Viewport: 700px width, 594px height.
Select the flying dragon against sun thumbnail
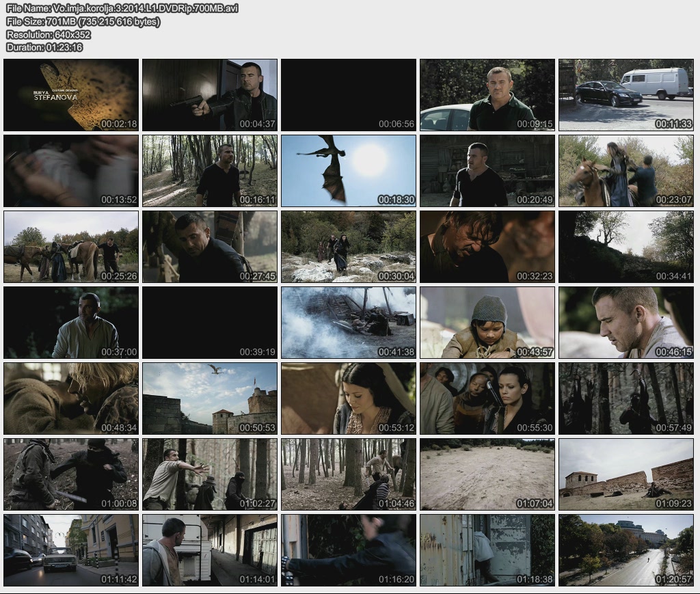349,171
